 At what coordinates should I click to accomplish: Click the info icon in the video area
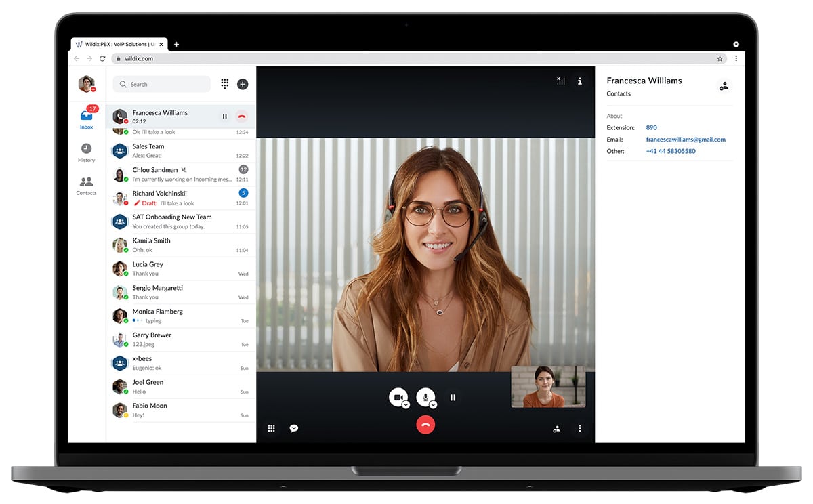point(580,81)
